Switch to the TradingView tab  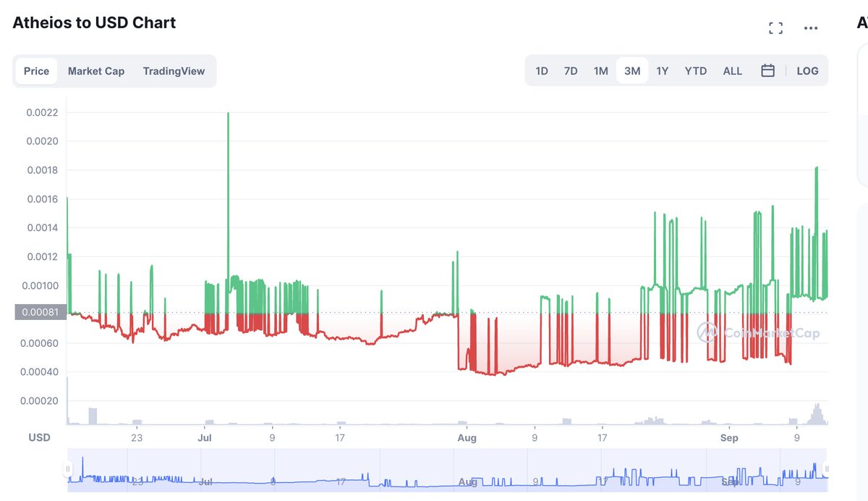(174, 71)
